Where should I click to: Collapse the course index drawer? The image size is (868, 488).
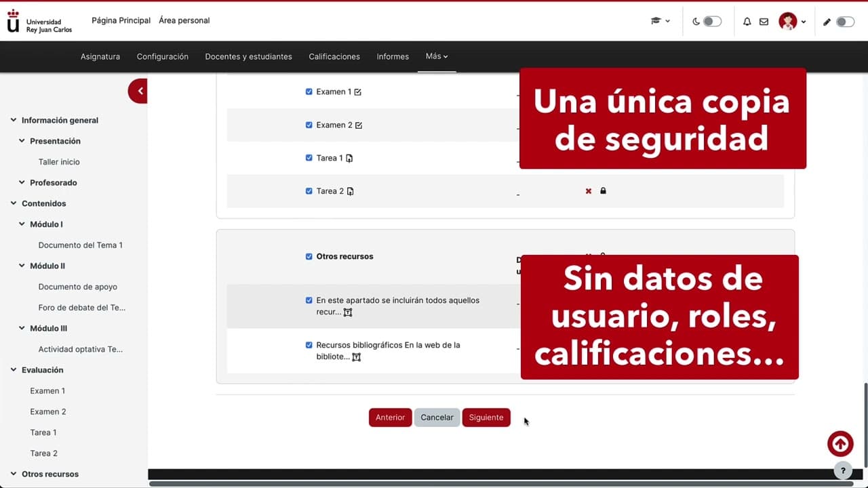pyautogui.click(x=138, y=91)
